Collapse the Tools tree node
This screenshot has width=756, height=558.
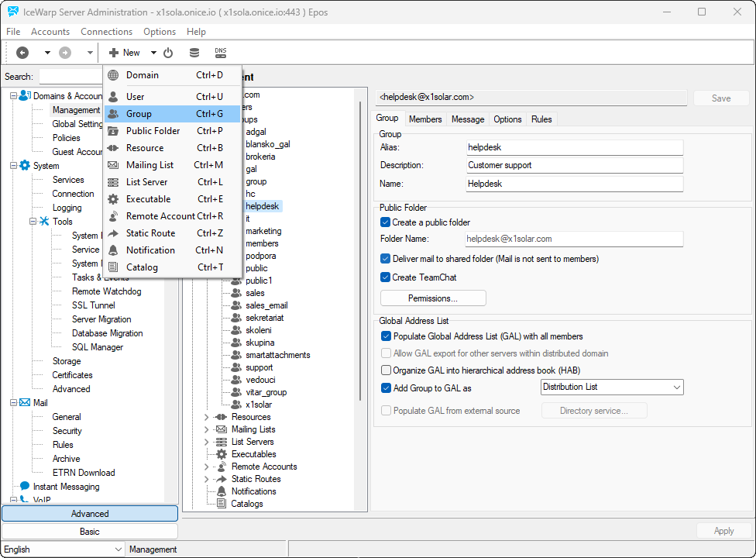33,222
